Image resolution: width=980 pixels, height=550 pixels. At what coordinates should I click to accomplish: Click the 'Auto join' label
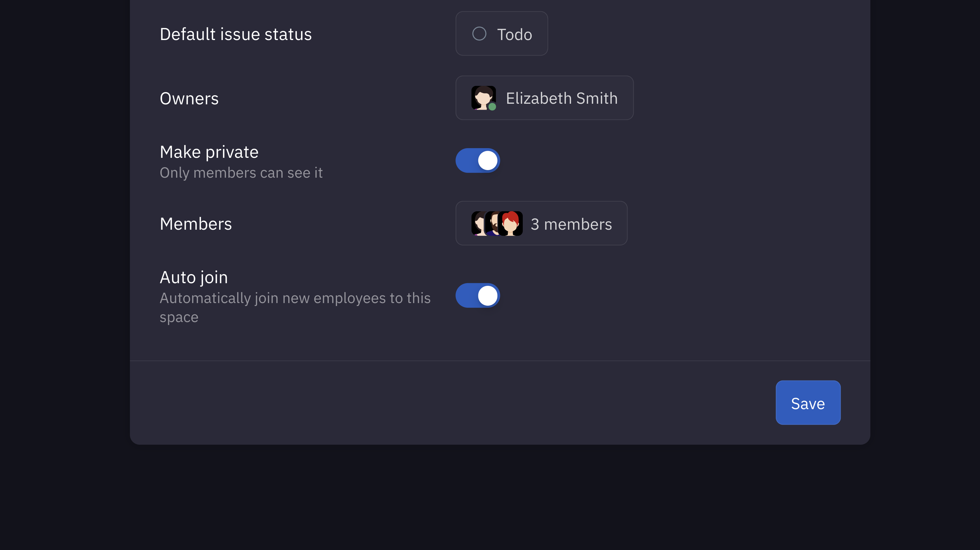click(x=194, y=277)
